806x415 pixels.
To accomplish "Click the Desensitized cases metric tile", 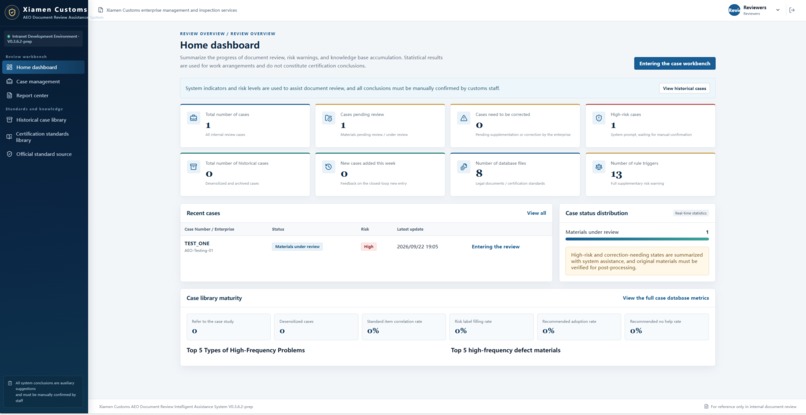I will 316,327.
